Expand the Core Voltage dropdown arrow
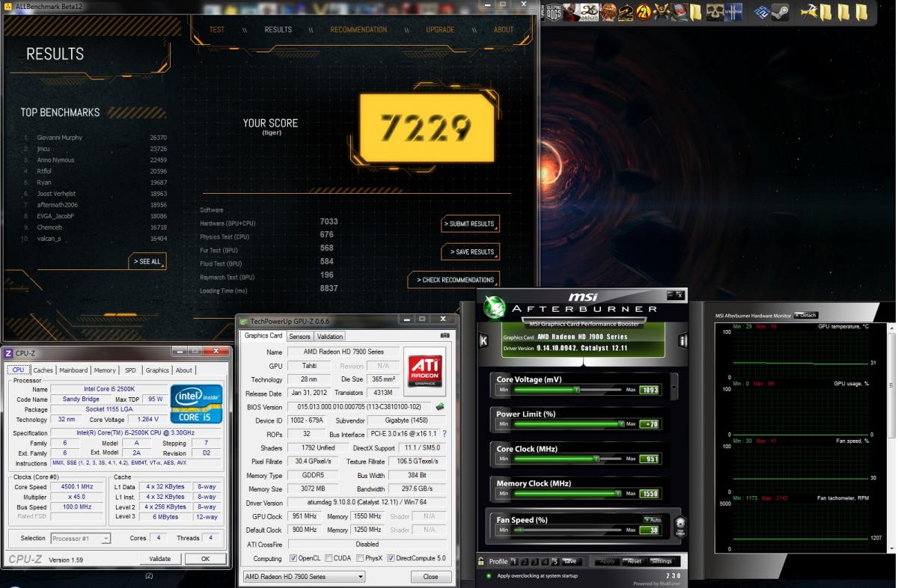 [673, 387]
